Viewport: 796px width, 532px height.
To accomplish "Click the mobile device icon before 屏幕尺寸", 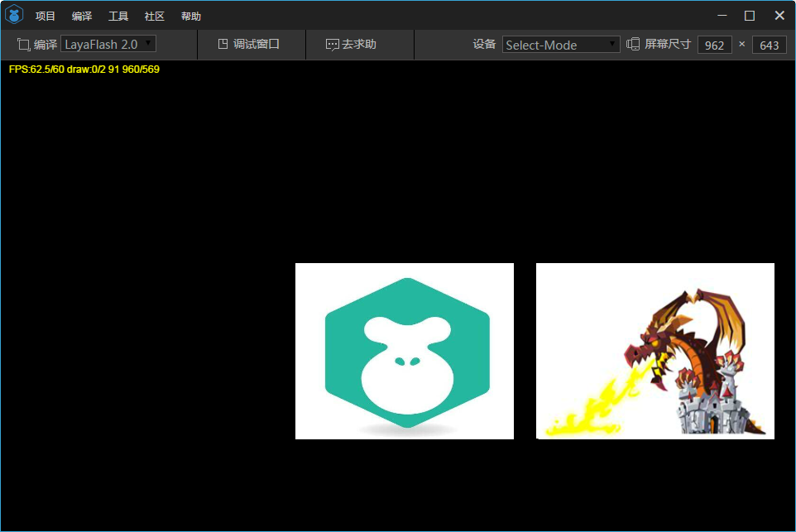I will 631,45.
